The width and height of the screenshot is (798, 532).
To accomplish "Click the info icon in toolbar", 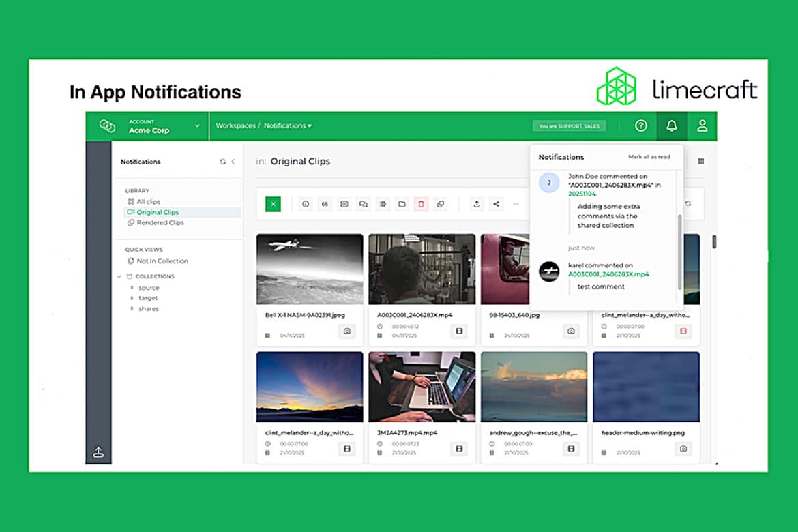I will click(x=306, y=204).
